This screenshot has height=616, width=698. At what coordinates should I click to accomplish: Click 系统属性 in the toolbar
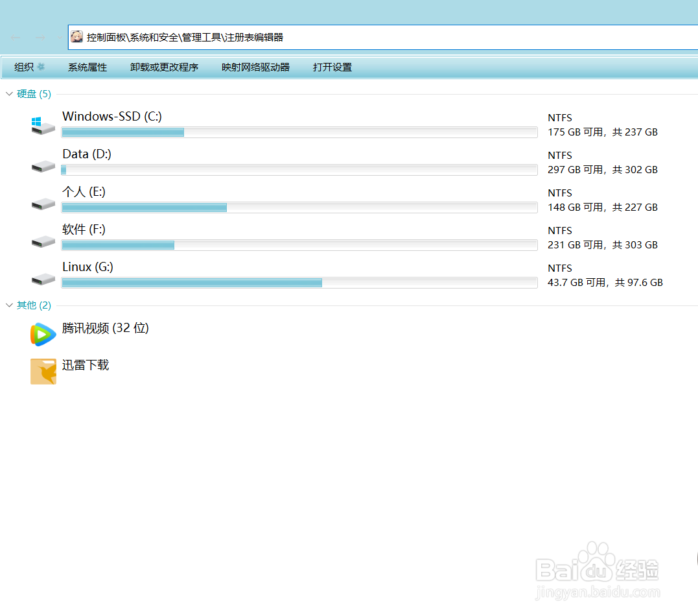pos(87,67)
